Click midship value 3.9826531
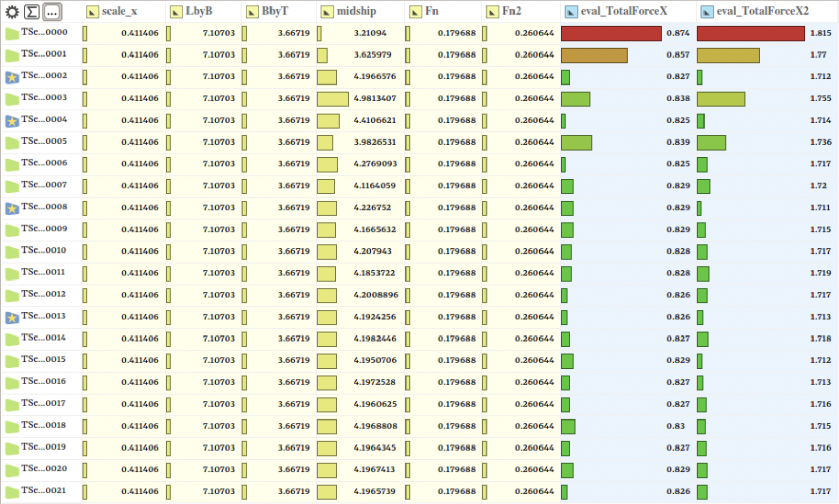The width and height of the screenshot is (839, 504). point(375,143)
